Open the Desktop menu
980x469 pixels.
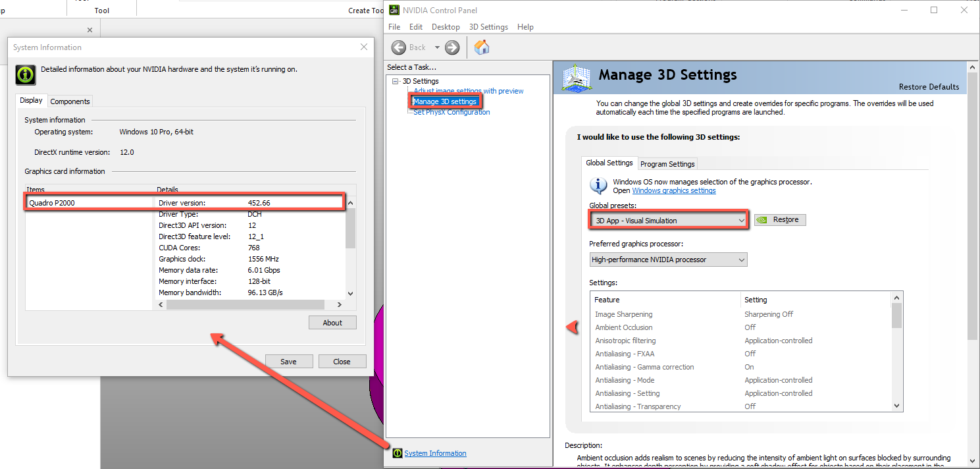446,27
